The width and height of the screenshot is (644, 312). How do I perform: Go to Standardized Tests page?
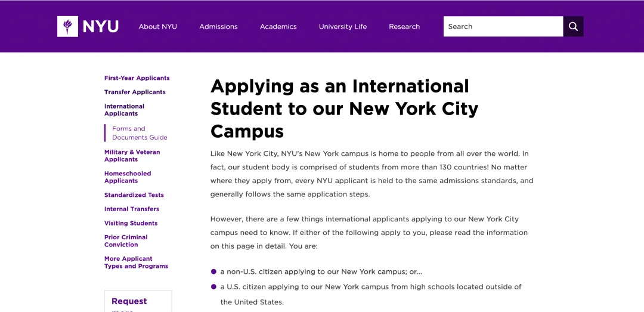(x=134, y=195)
